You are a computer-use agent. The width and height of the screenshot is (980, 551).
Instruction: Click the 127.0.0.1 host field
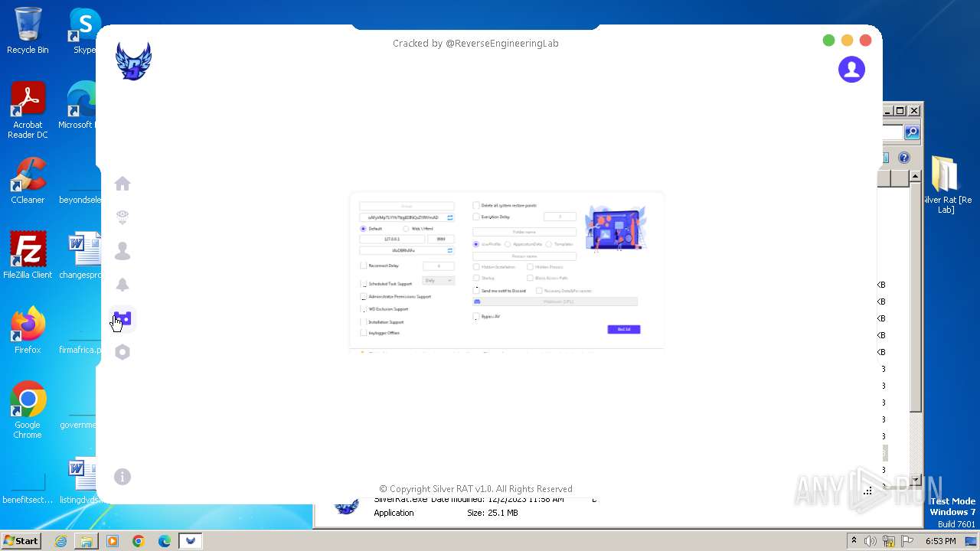392,239
